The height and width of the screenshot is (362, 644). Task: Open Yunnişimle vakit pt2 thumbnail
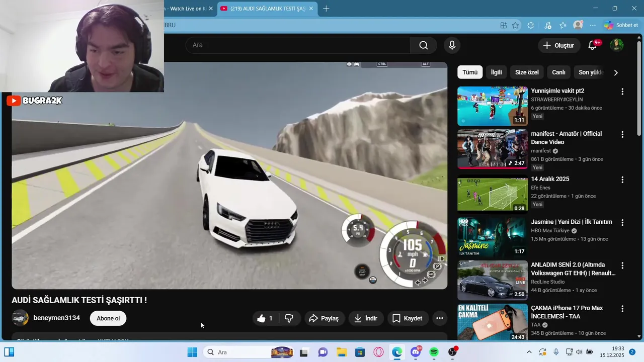(x=493, y=106)
